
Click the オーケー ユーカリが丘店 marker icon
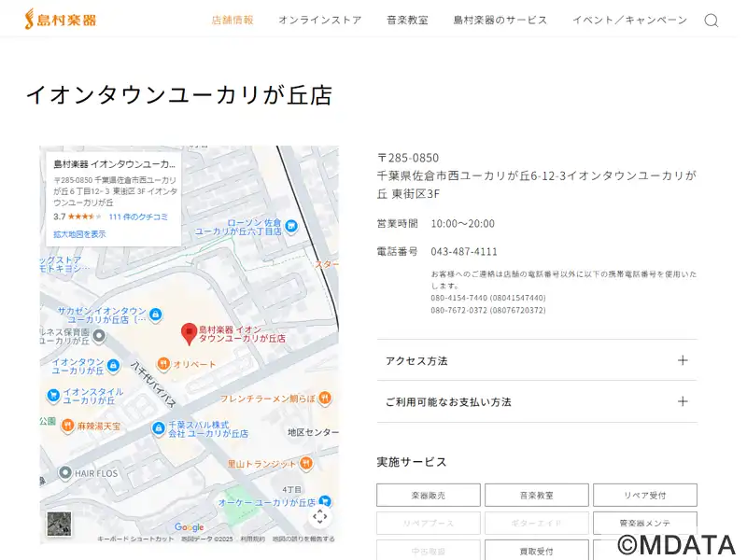[324, 501]
